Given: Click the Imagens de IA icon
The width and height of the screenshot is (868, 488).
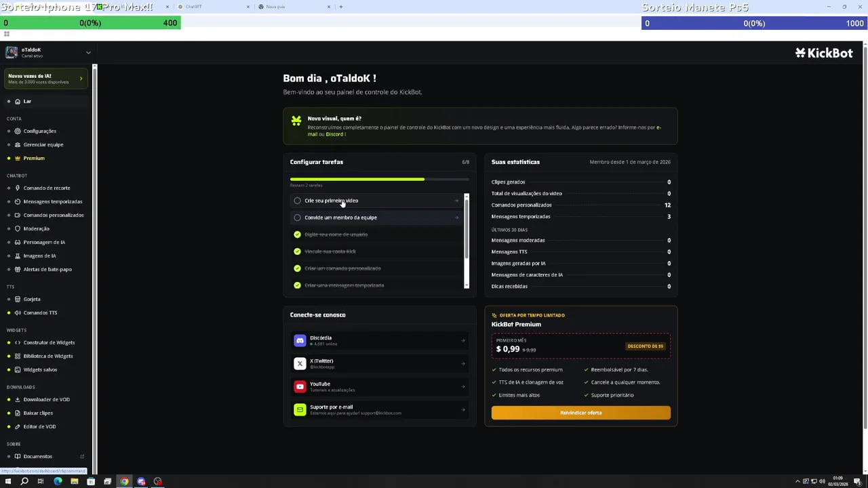Looking at the screenshot, I should [18, 256].
